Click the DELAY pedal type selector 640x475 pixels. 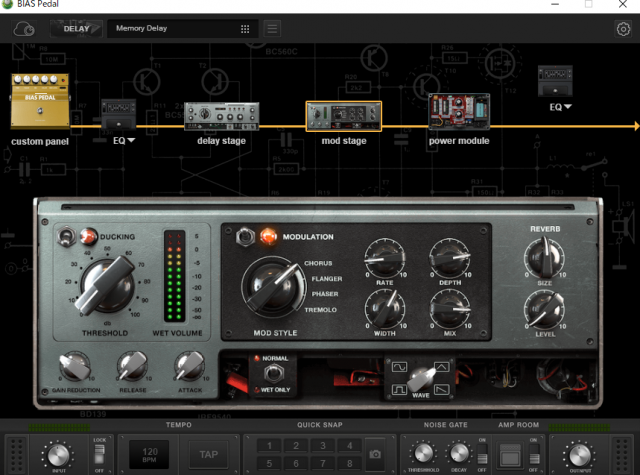76,29
